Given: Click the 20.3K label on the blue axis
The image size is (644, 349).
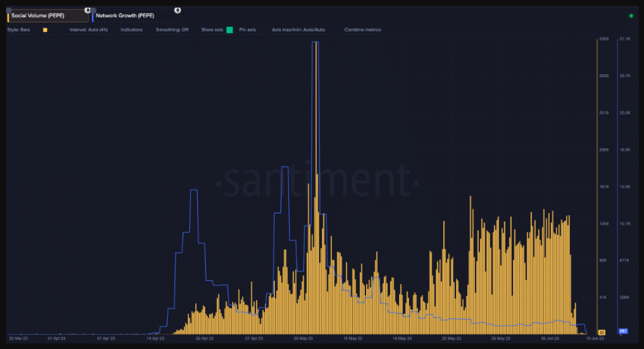Looking at the screenshot, I should 625,112.
